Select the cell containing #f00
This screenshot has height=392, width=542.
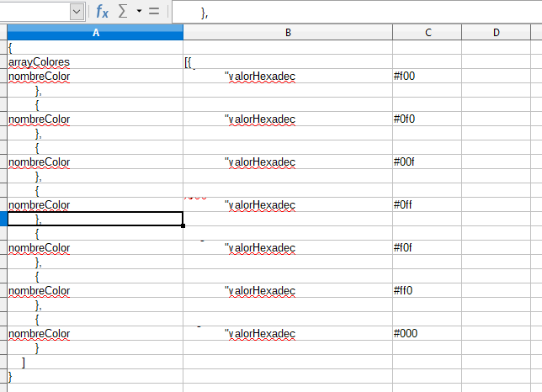click(428, 77)
